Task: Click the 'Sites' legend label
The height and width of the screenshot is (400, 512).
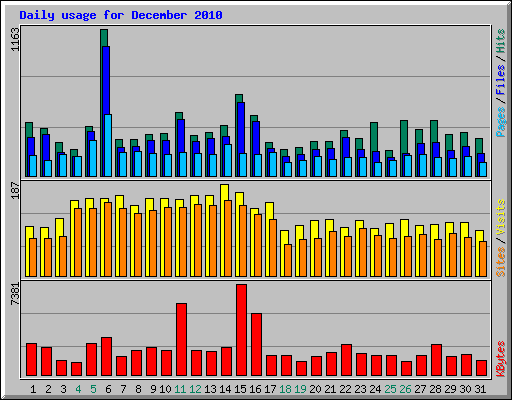Action: point(500,262)
